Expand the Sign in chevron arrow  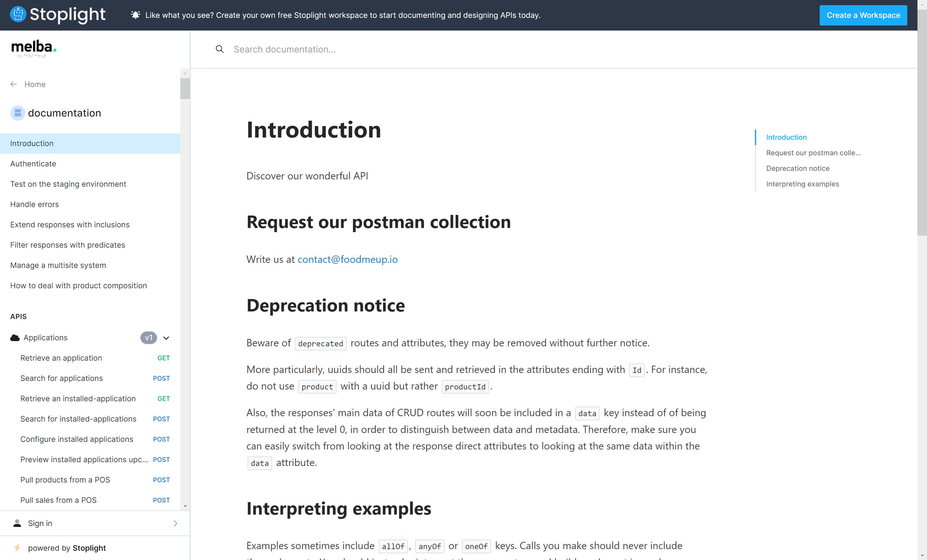(x=175, y=523)
